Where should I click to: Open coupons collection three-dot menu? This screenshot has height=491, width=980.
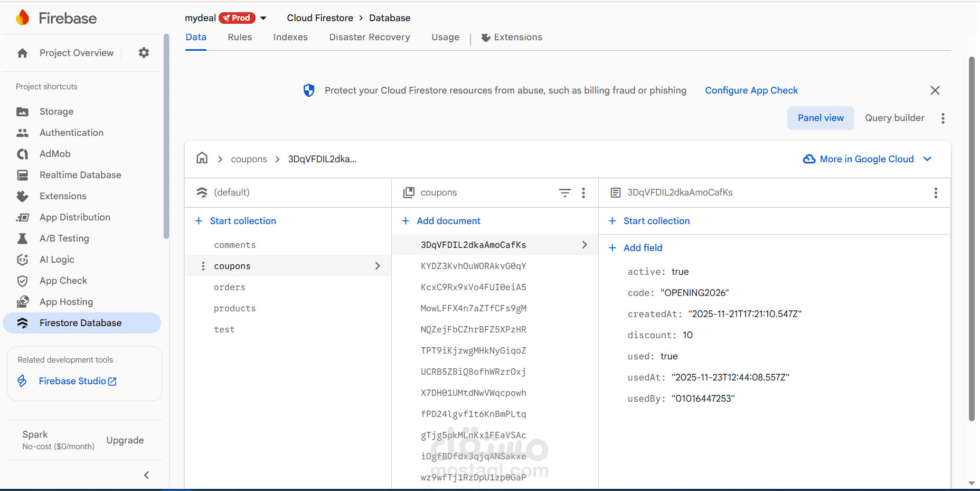pyautogui.click(x=583, y=193)
